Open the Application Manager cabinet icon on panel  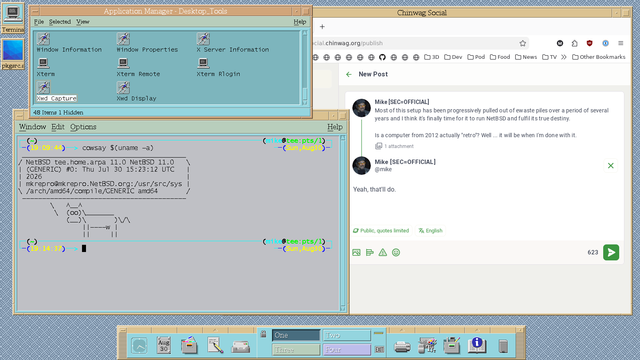click(x=452, y=345)
